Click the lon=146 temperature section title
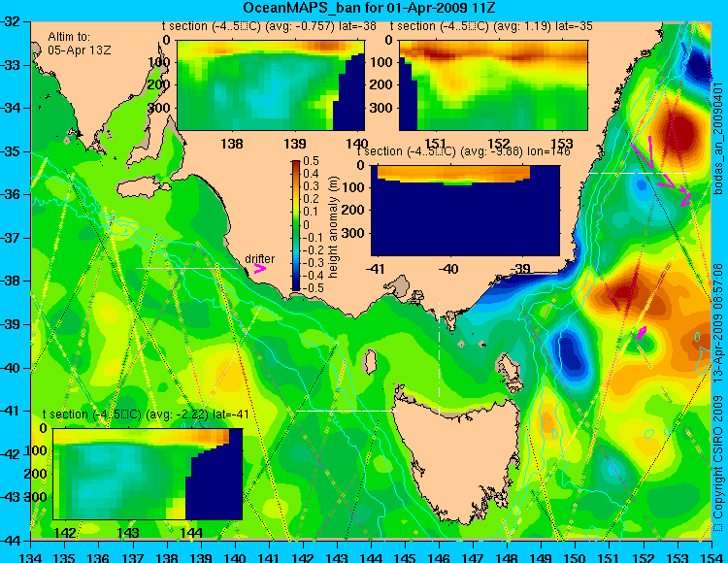This screenshot has height=563, width=728. (463, 151)
